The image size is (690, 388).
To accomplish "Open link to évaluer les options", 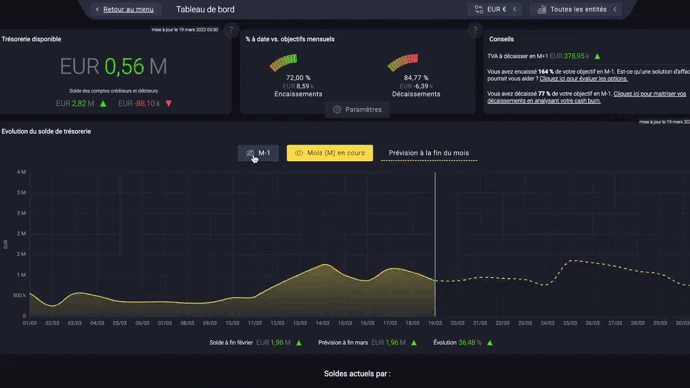I will (584, 79).
